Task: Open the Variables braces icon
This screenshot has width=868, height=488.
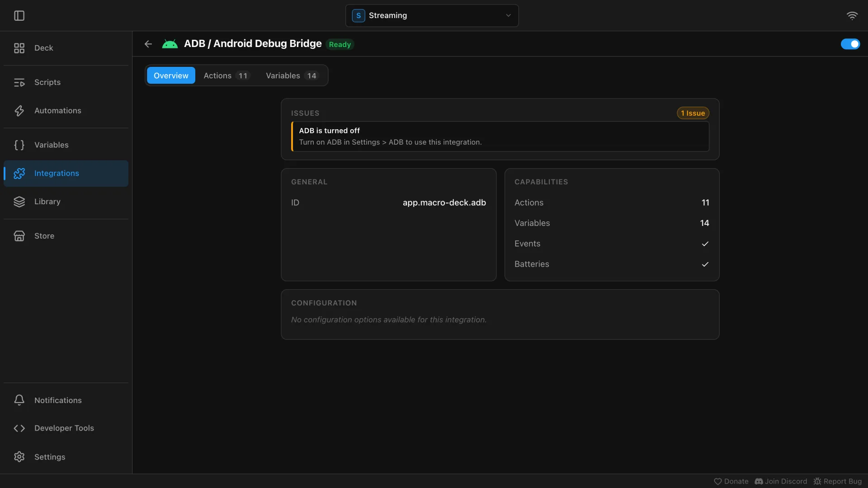Action: coord(19,145)
